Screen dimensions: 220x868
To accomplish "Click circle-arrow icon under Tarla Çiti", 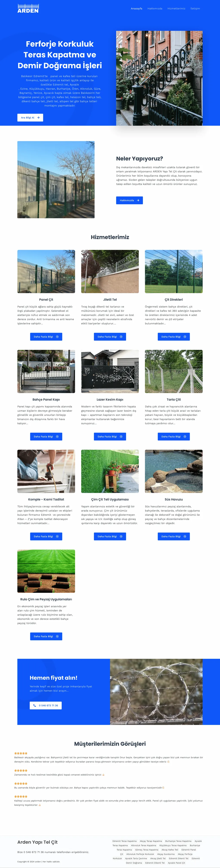I will tap(185, 436).
